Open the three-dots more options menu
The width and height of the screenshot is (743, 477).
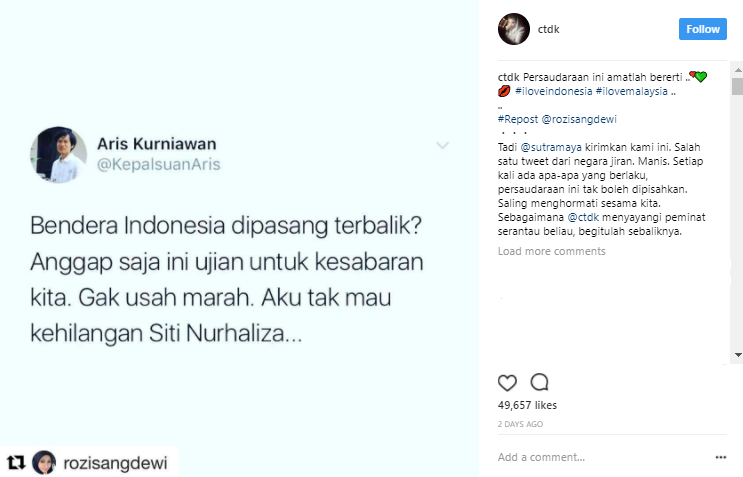721,457
